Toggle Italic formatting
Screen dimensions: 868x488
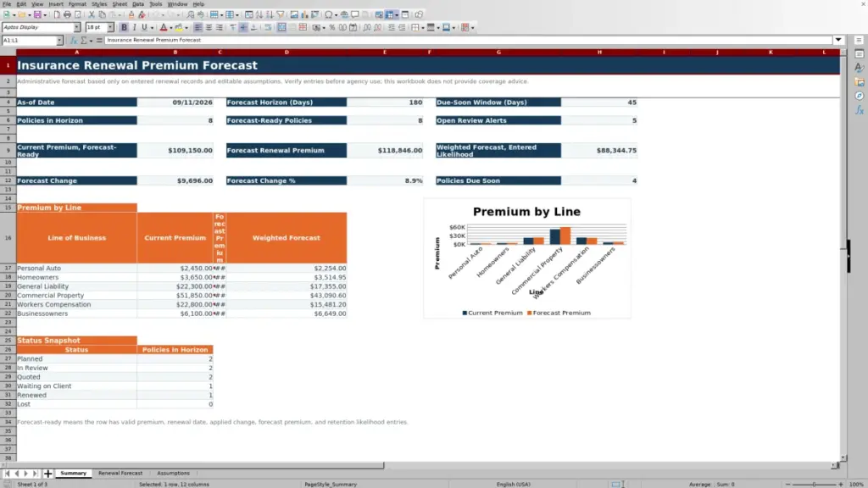[x=134, y=28]
